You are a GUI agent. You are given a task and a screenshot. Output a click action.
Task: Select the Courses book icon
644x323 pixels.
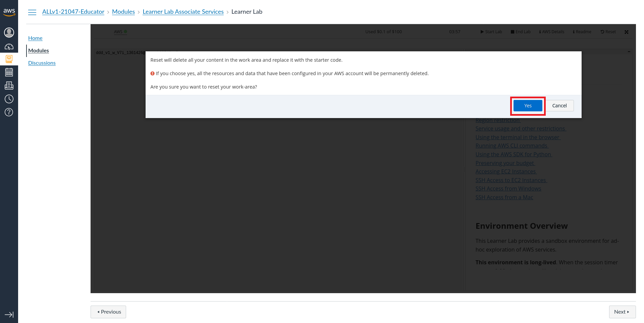tap(9, 59)
